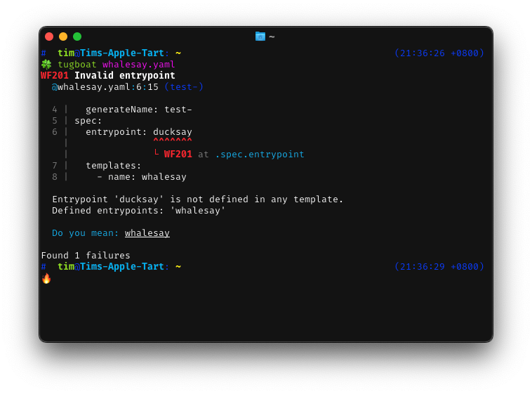Click the 'ducksay' value on line 6
Viewport: 532px width, 394px height.
[x=173, y=132]
